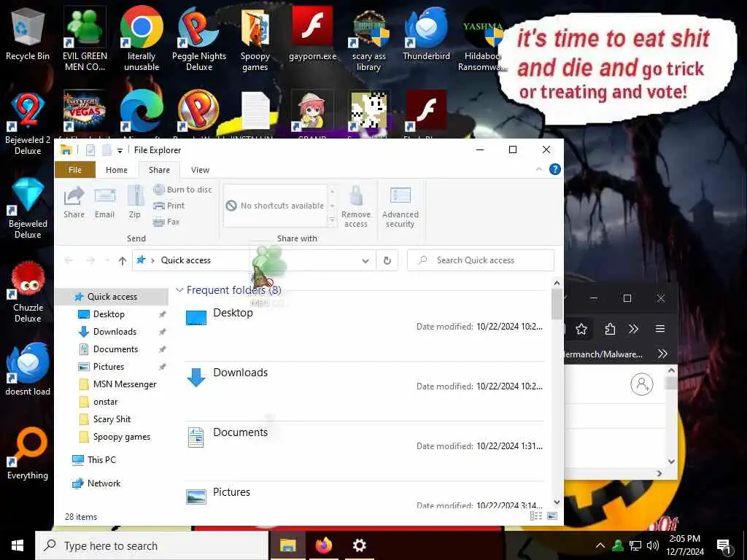Refresh the Quick access view

tap(387, 260)
